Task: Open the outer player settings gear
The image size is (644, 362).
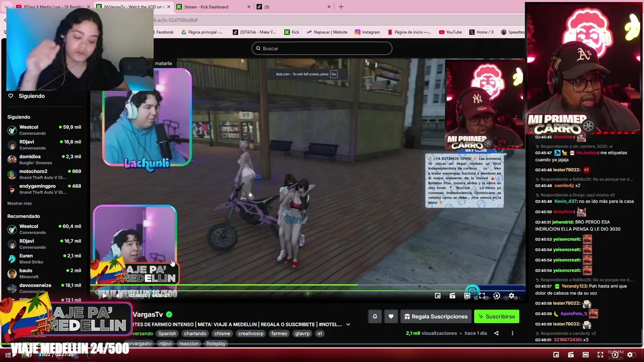Action: click(630, 355)
